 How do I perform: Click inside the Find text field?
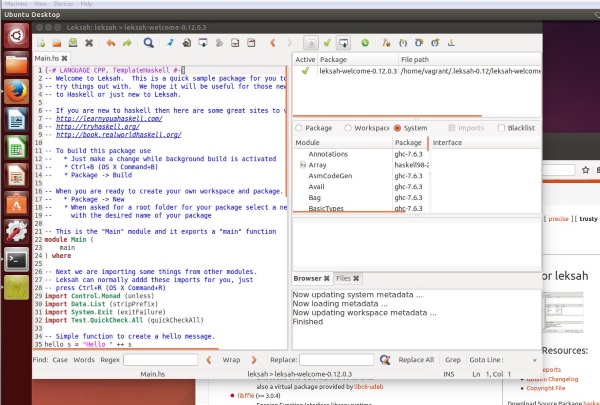point(161,360)
